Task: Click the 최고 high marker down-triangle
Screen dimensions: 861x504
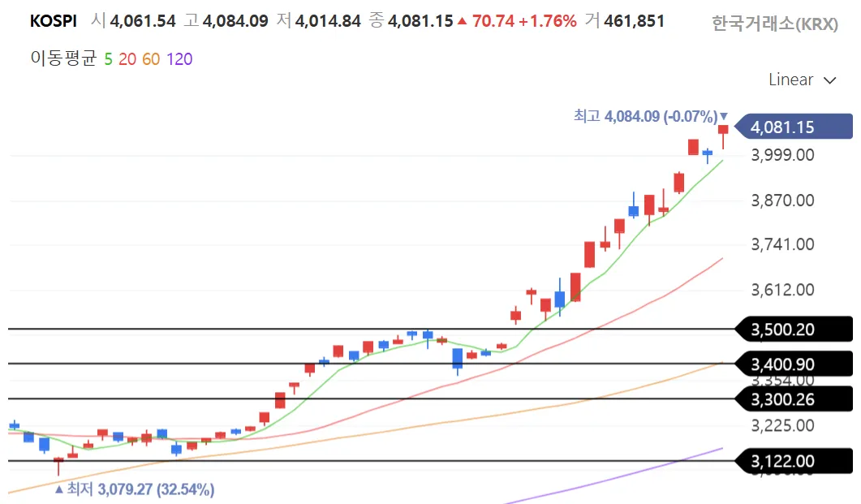Action: [x=724, y=116]
